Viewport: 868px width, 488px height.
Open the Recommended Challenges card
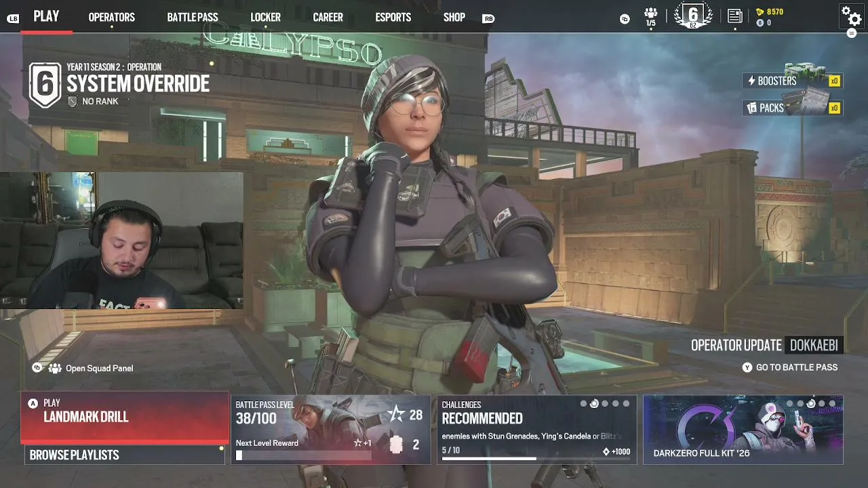(x=537, y=430)
